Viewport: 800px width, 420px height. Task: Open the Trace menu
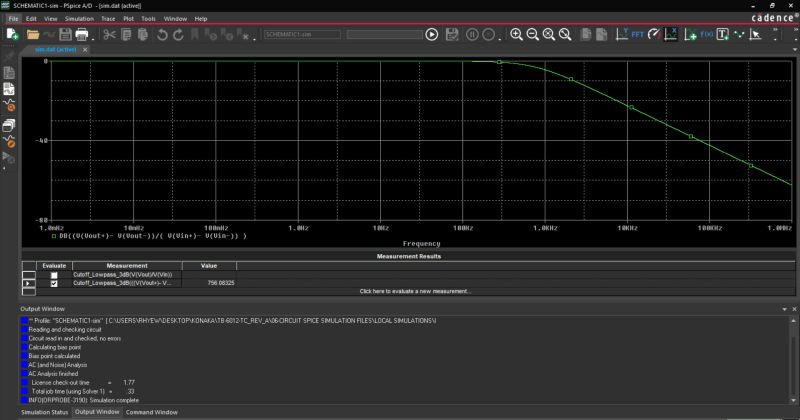pos(108,19)
